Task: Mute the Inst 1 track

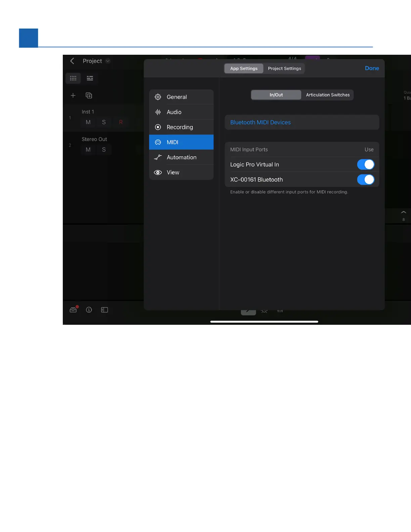Action: click(88, 122)
